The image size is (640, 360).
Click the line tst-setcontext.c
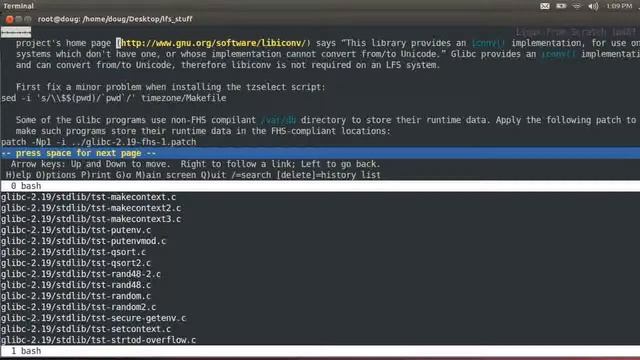click(86, 329)
